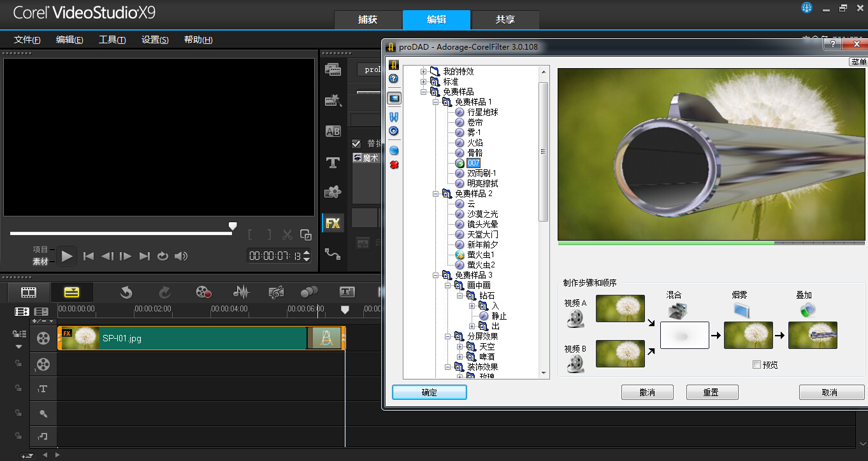Open the Transition (AB) library icon
Screen dimensions: 868x461
pos(333,131)
